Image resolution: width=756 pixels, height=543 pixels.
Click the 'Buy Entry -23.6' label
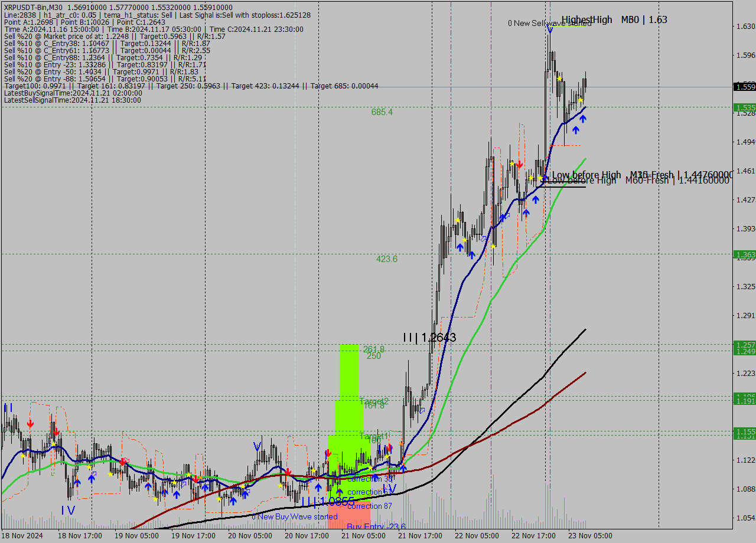[x=376, y=526]
